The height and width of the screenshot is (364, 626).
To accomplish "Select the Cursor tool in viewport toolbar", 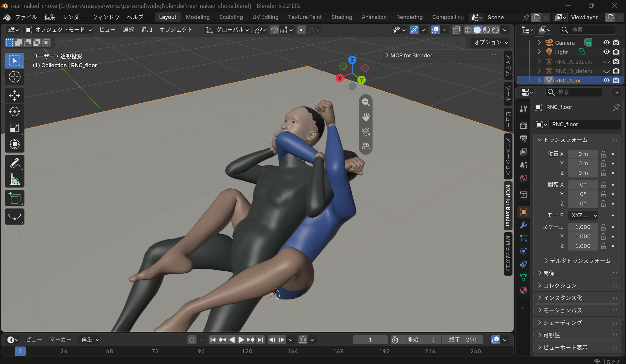I will 15,77.
